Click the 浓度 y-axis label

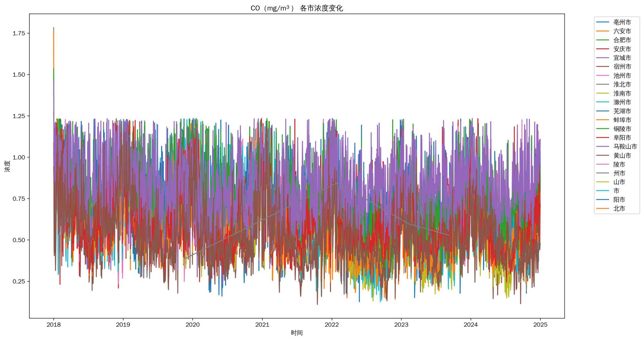(x=7, y=166)
